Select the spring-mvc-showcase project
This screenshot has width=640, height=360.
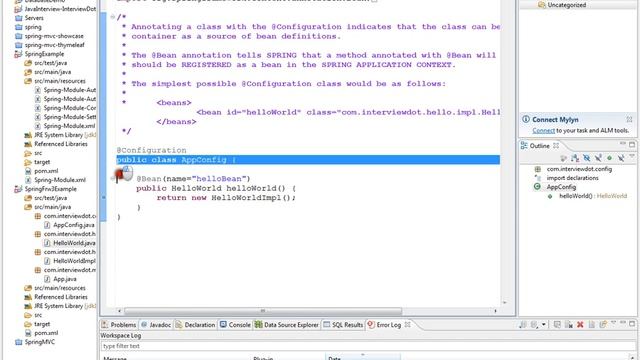click(x=54, y=36)
